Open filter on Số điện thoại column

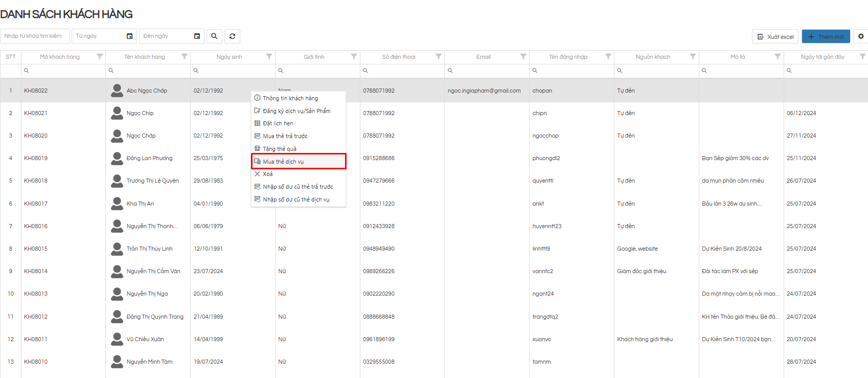[439, 57]
